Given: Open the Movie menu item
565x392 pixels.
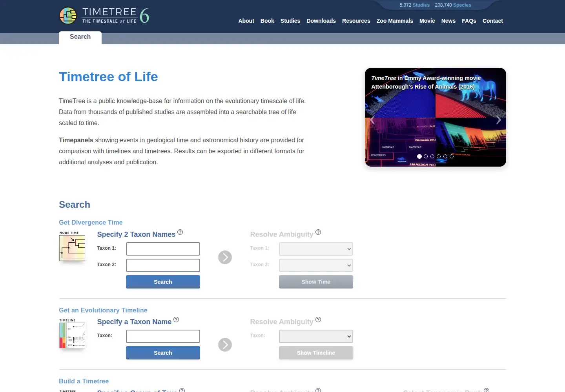Looking at the screenshot, I should (x=427, y=21).
